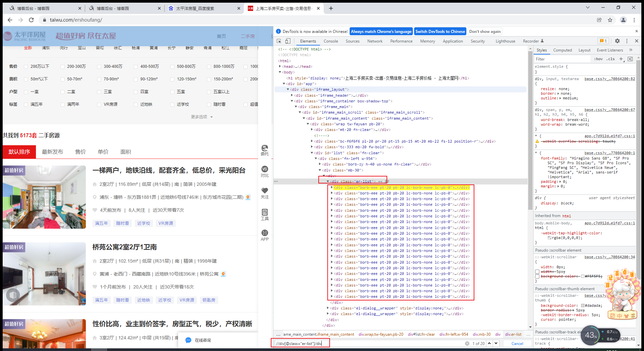Open the Chrome three-dot menu
This screenshot has height=351, width=644.
click(634, 20)
